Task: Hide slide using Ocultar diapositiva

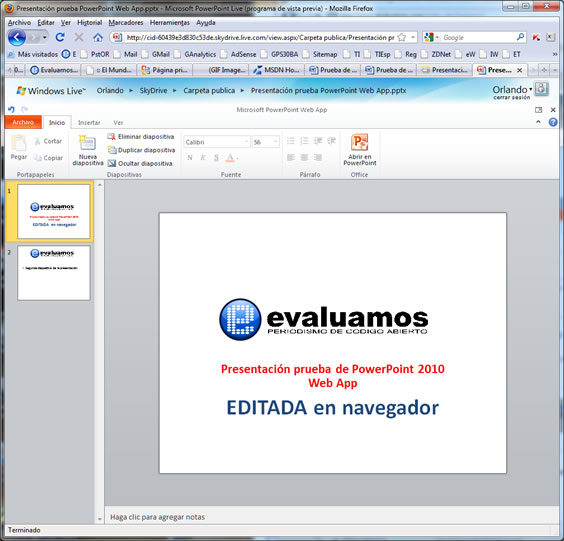Action: [140, 164]
